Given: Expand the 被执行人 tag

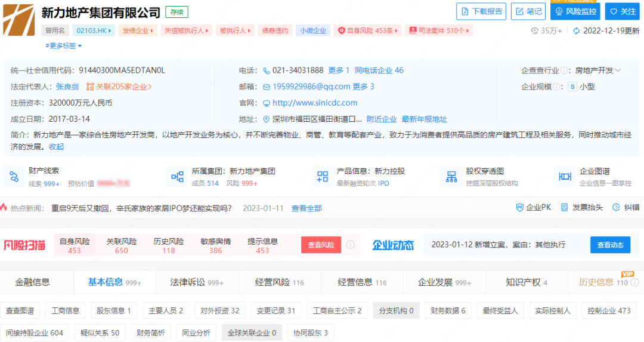Looking at the screenshot, I should (235, 30).
